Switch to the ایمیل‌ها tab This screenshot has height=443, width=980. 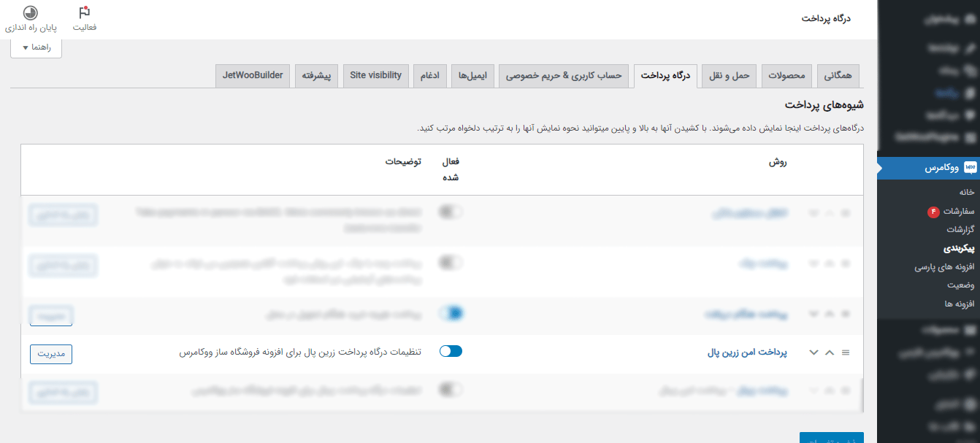(473, 75)
